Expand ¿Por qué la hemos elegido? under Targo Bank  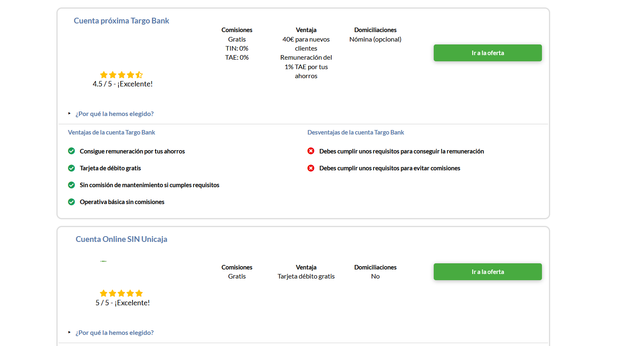click(x=114, y=114)
